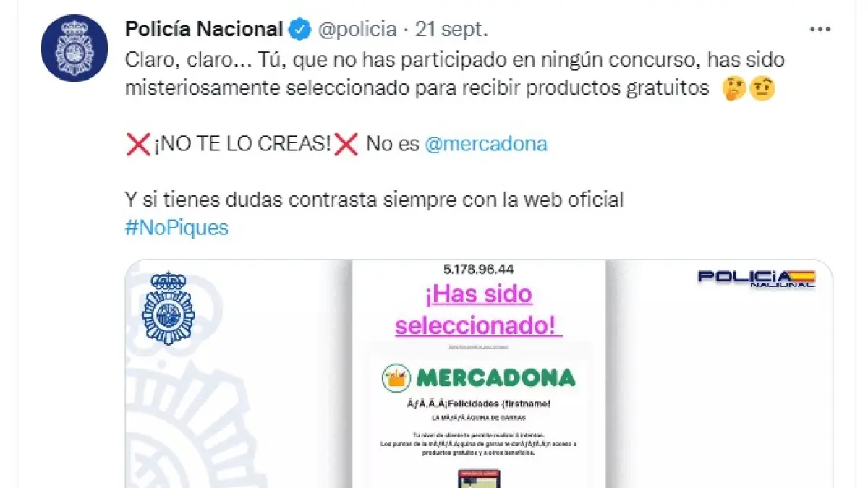This screenshot has width=868, height=488.
Task: Open the three-dot tweet options menu
Action: click(820, 30)
